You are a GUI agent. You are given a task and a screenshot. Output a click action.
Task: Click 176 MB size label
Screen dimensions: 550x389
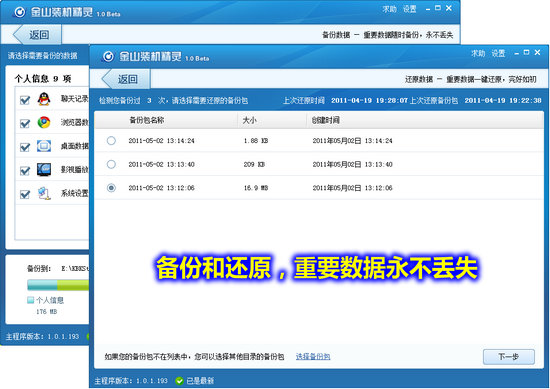coord(46,311)
